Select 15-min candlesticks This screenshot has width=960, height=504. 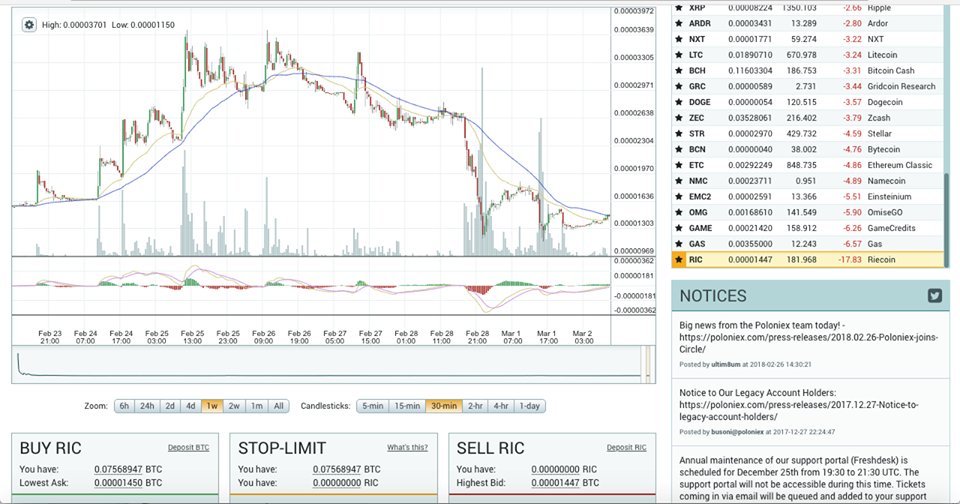click(407, 406)
